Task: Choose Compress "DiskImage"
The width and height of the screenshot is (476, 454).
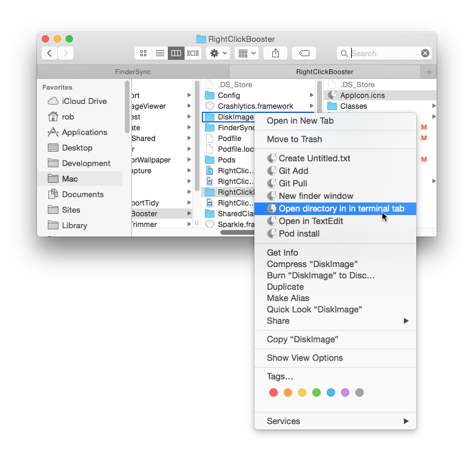Action: pos(335,264)
